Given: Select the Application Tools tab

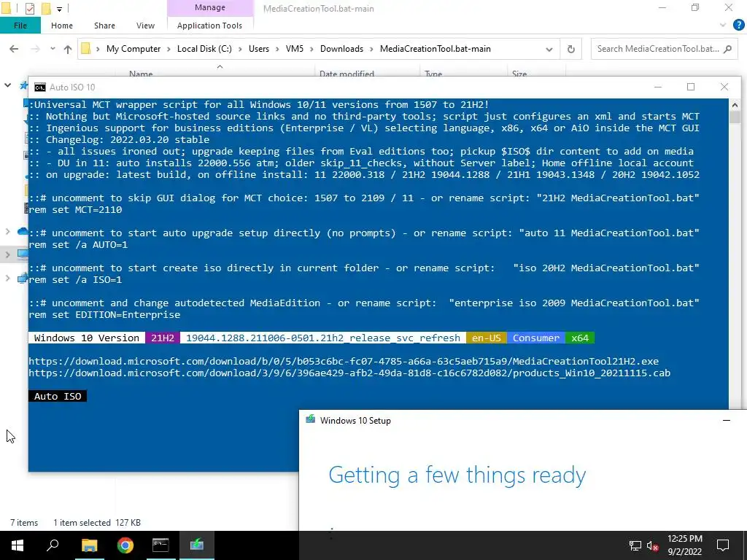Looking at the screenshot, I should pyautogui.click(x=209, y=26).
